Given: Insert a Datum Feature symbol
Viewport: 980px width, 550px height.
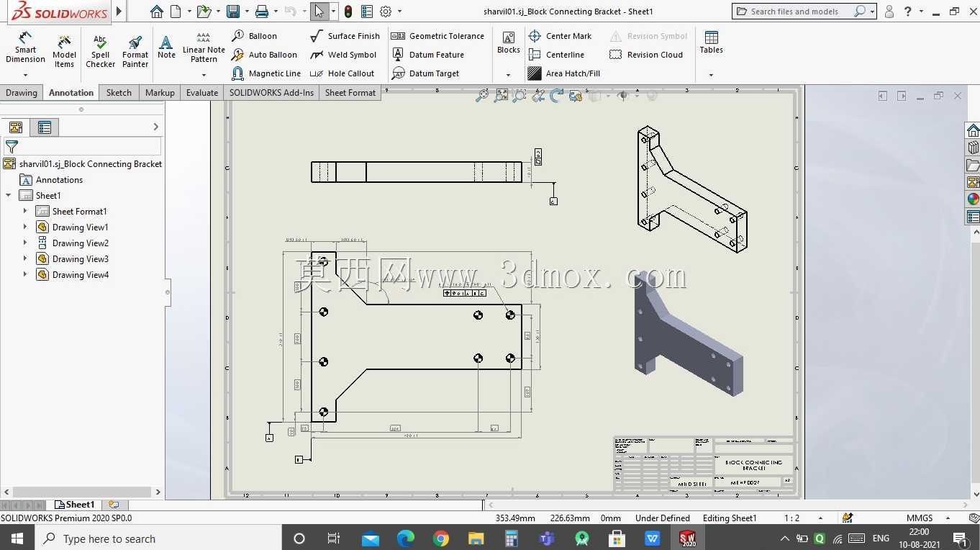Looking at the screenshot, I should coord(428,55).
